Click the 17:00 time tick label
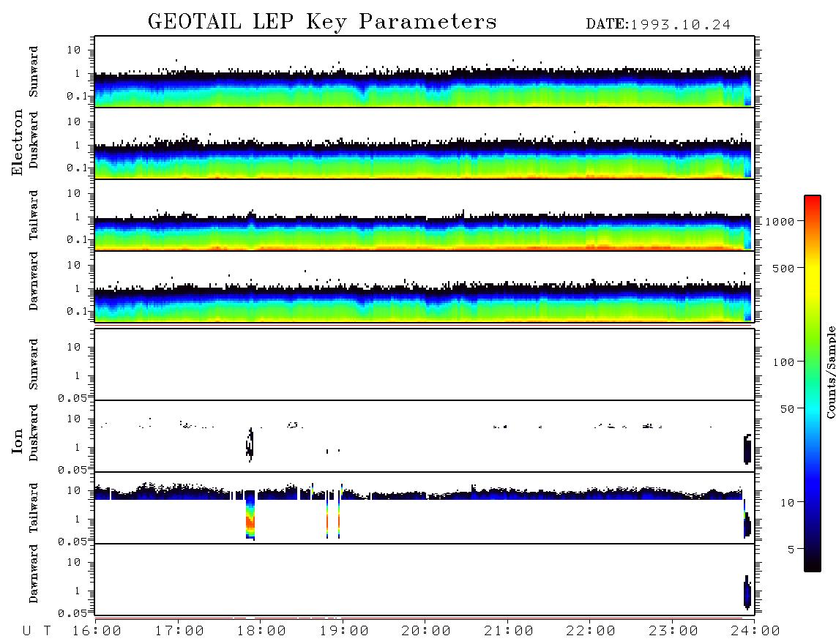836x644 pixels. [x=179, y=632]
